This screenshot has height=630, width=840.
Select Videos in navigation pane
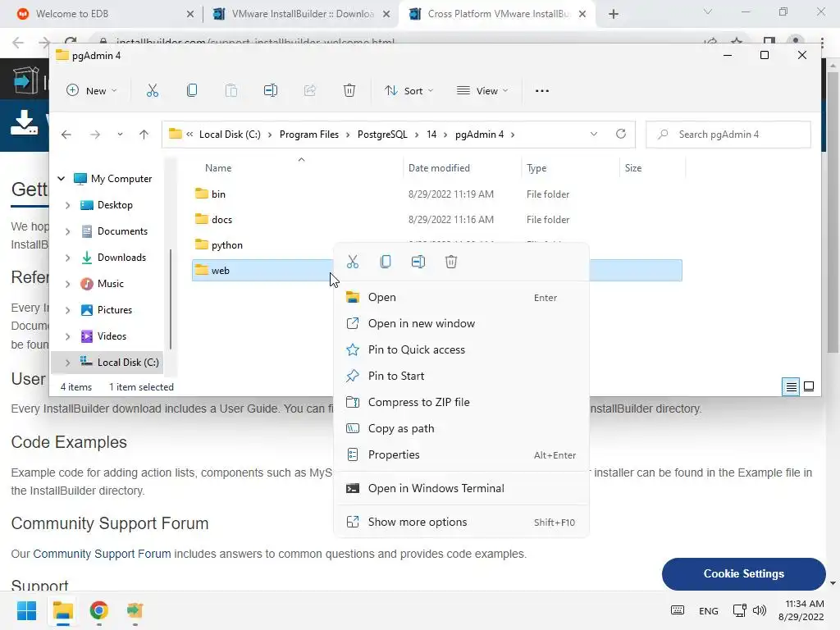(112, 336)
